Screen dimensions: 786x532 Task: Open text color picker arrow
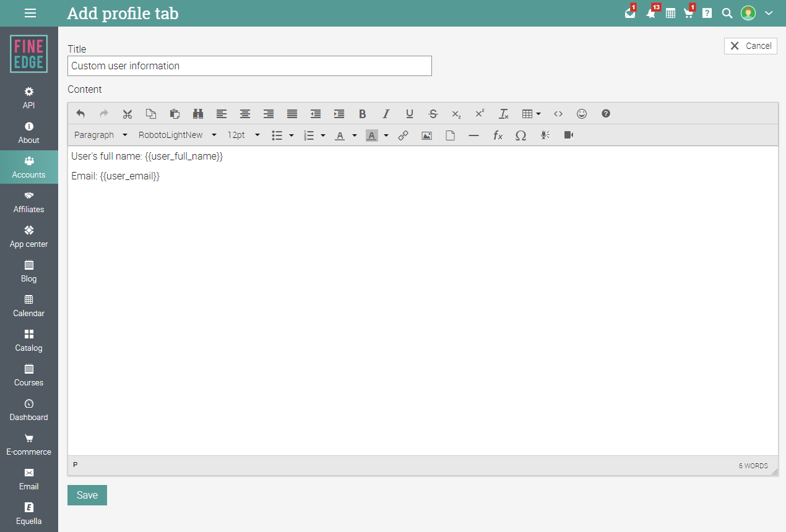coord(355,135)
